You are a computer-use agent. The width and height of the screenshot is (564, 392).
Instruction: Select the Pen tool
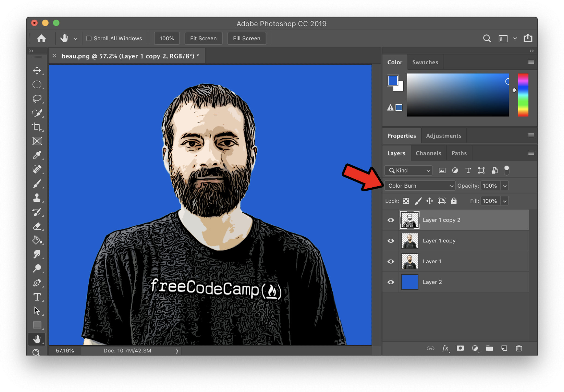(x=37, y=283)
